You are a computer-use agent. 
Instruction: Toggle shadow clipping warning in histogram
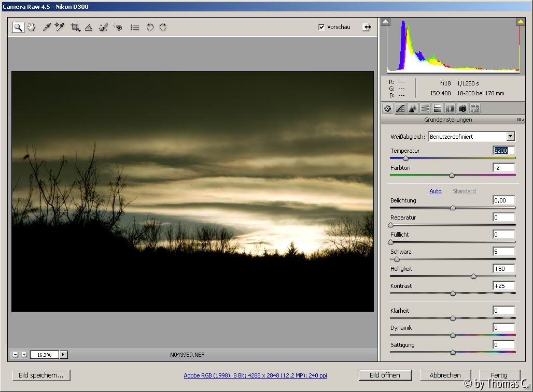tap(386, 22)
